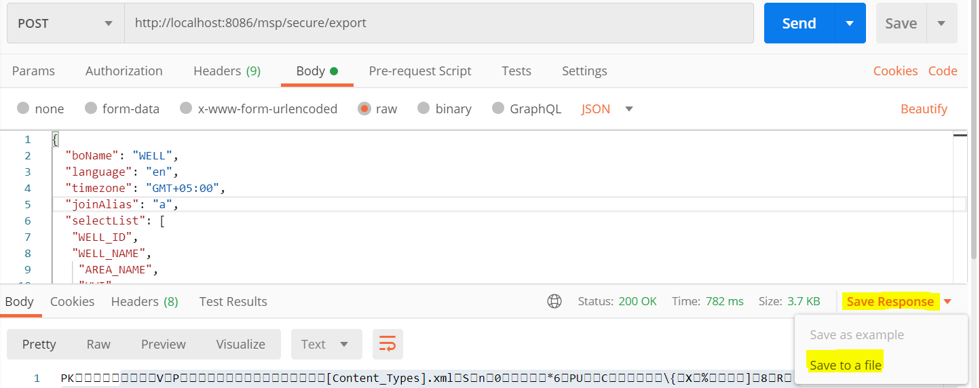Image resolution: width=980 pixels, height=388 pixels.
Task: Click the Code link
Action: (x=943, y=71)
